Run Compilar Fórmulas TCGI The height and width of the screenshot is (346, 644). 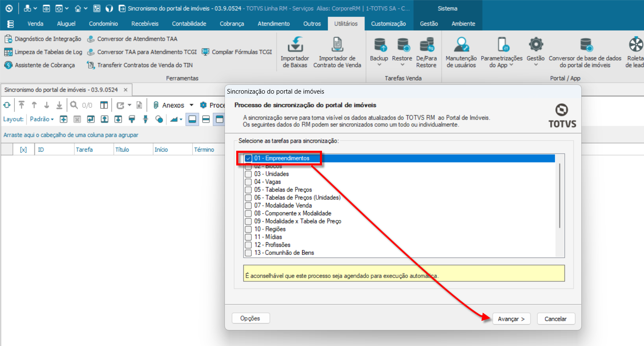tap(237, 52)
